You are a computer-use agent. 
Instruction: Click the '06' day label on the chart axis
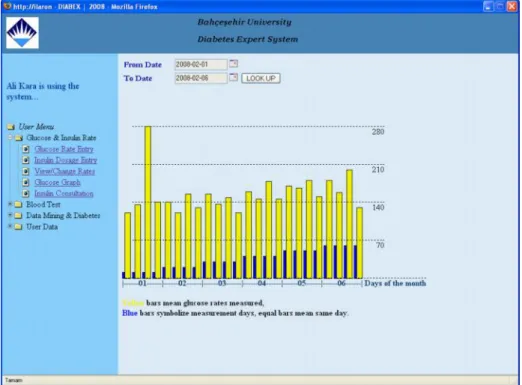coord(341,283)
